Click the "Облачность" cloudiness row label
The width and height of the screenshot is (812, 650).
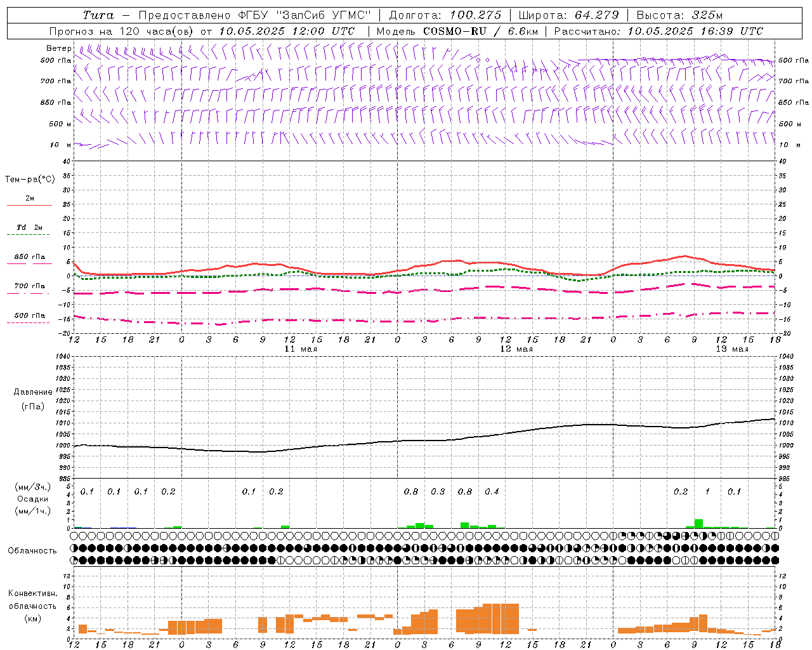tap(32, 551)
